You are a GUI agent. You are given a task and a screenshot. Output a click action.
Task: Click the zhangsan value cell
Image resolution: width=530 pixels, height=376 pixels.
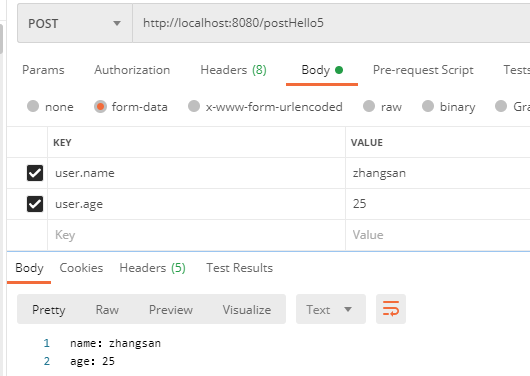[438, 173]
